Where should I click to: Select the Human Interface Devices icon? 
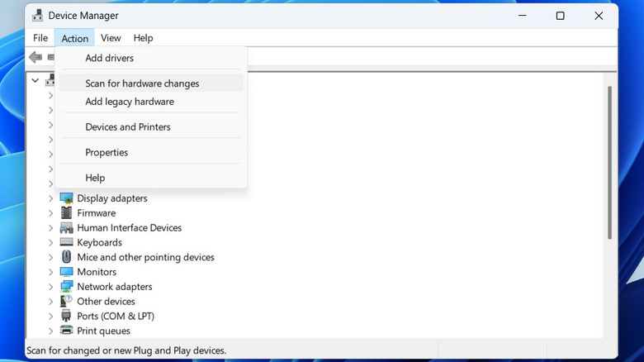pos(67,228)
